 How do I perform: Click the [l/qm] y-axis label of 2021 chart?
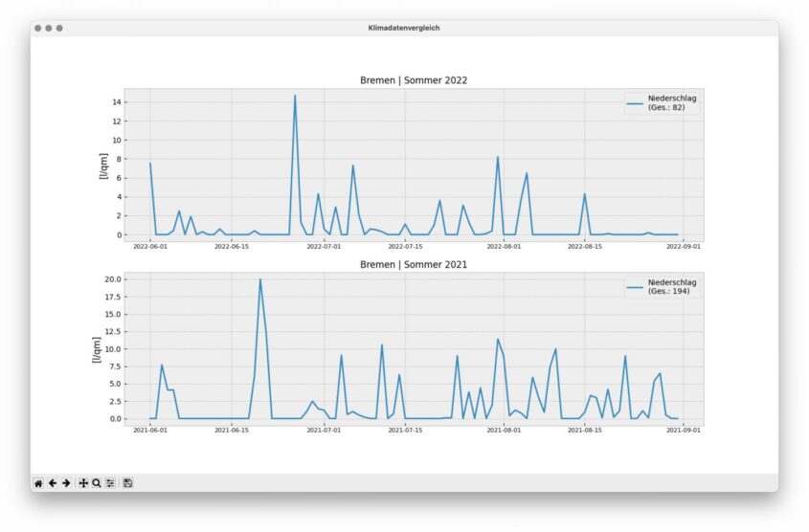(x=97, y=349)
